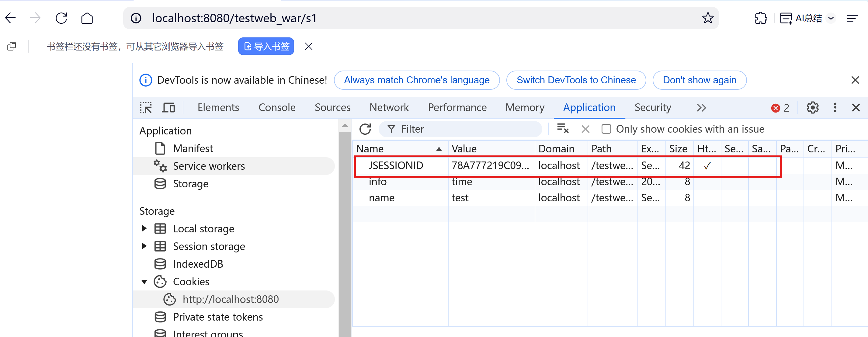
Task: Click Don't show again button
Action: (x=699, y=80)
